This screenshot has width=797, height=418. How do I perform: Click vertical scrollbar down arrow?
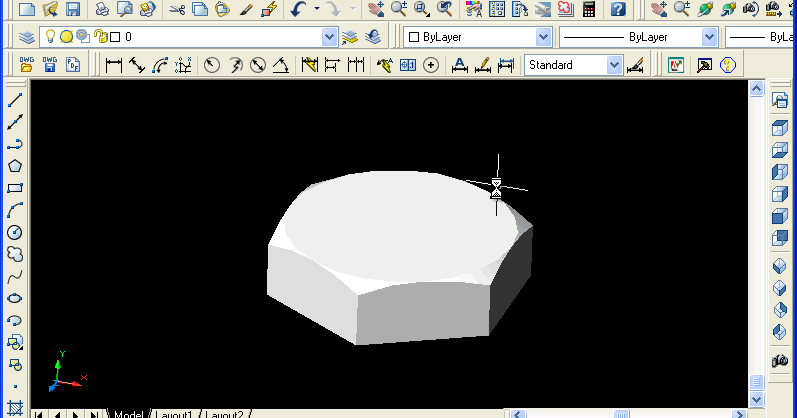[756, 400]
